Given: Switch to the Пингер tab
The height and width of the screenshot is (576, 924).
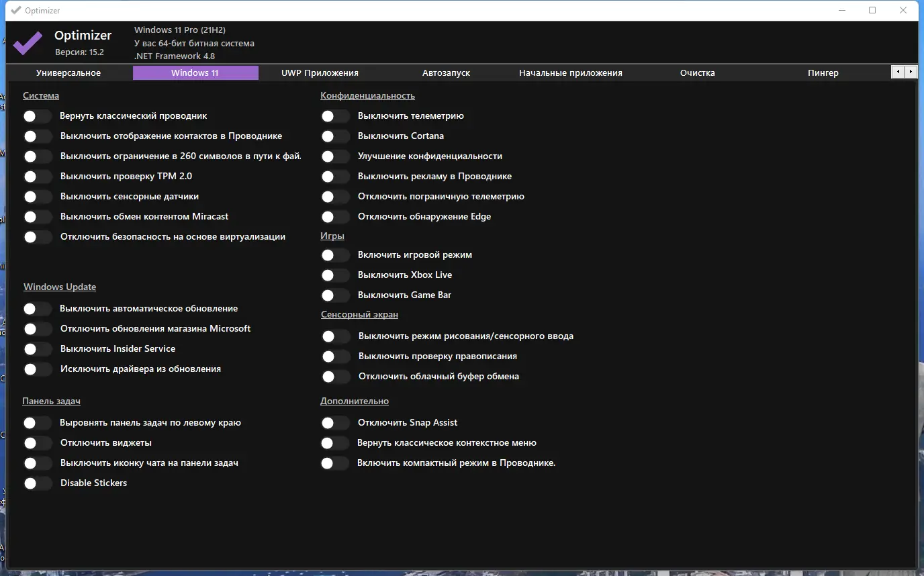Looking at the screenshot, I should tap(823, 73).
